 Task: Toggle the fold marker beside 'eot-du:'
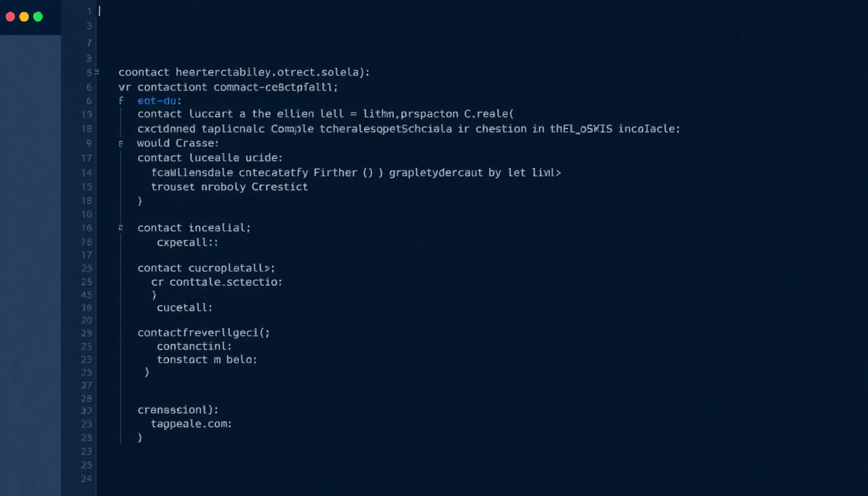pyautogui.click(x=121, y=101)
